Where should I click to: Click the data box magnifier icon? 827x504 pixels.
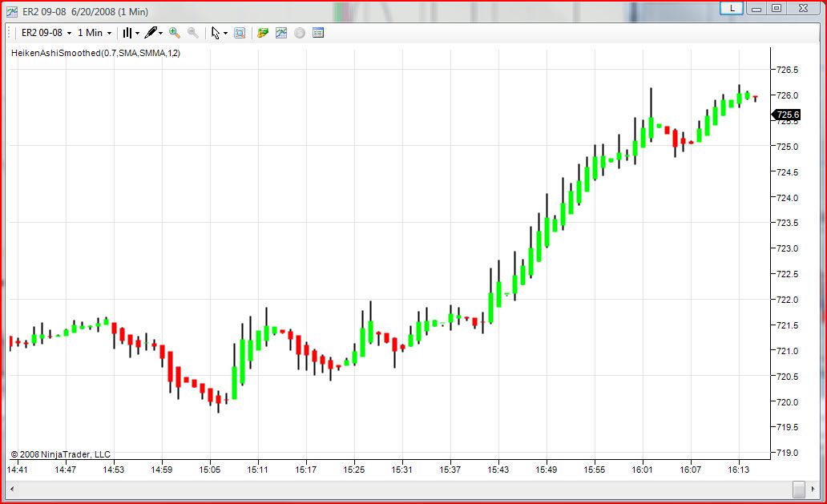(x=240, y=33)
